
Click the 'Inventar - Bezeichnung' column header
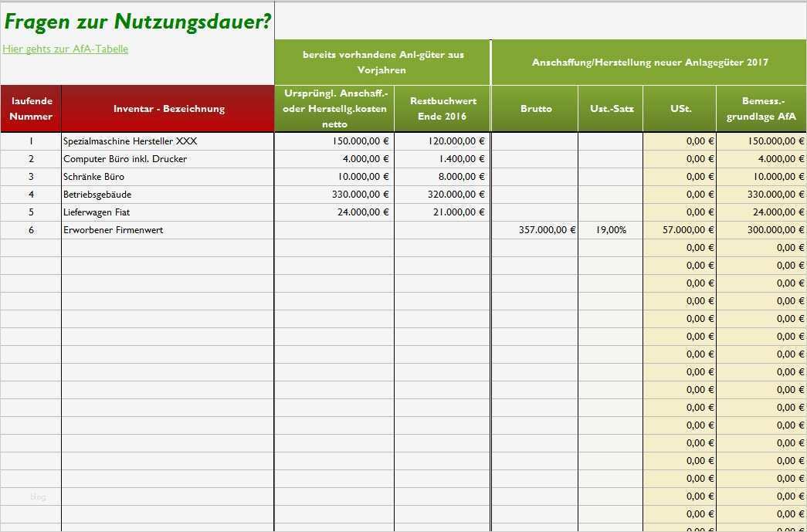tap(168, 109)
